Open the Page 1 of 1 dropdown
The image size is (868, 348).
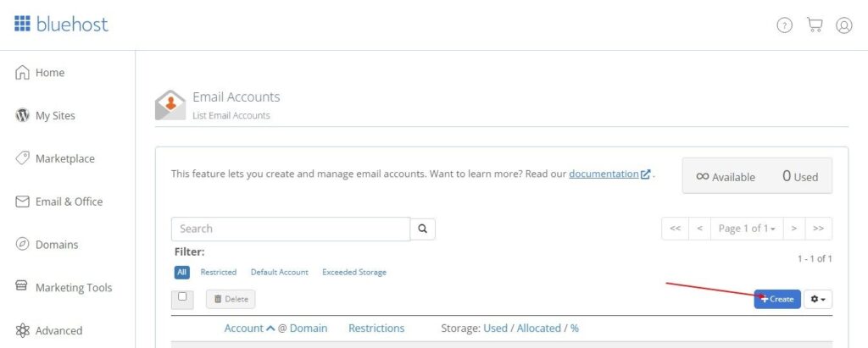pyautogui.click(x=747, y=229)
